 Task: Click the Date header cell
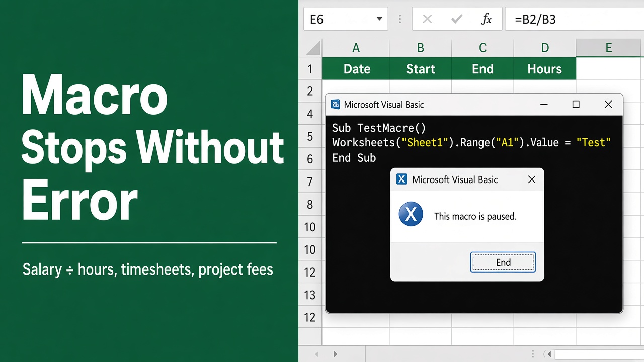(356, 69)
